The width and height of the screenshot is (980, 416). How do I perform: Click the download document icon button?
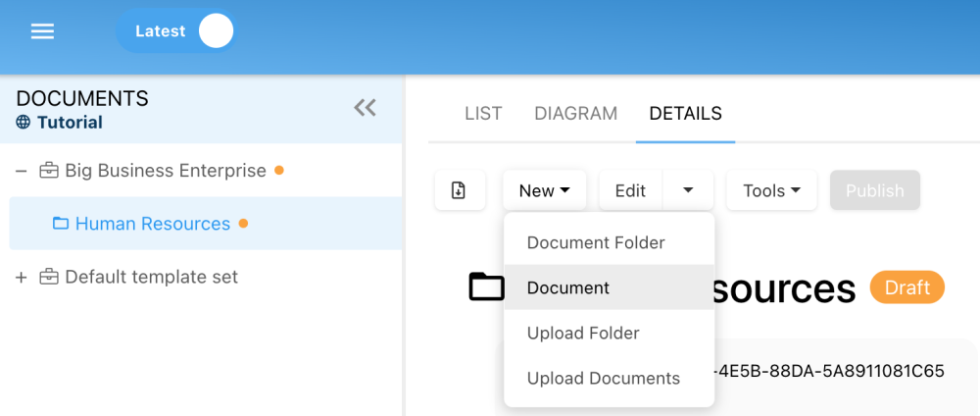[460, 190]
